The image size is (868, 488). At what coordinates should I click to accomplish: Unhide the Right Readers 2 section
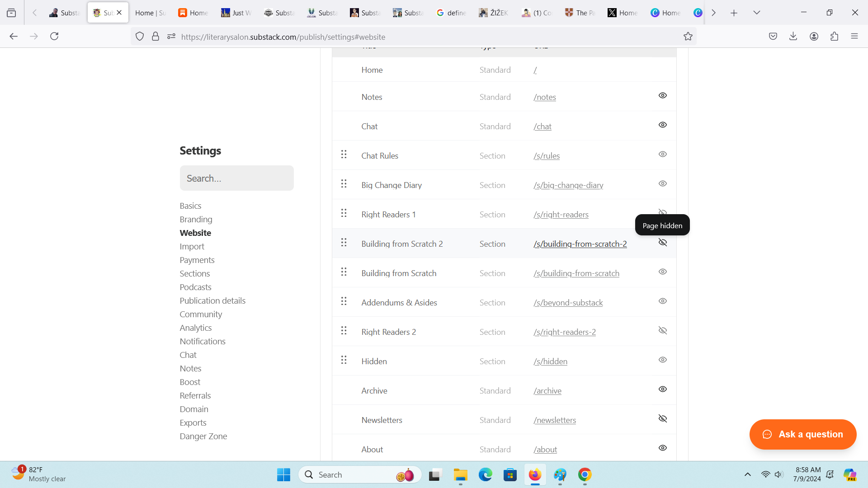662,331
